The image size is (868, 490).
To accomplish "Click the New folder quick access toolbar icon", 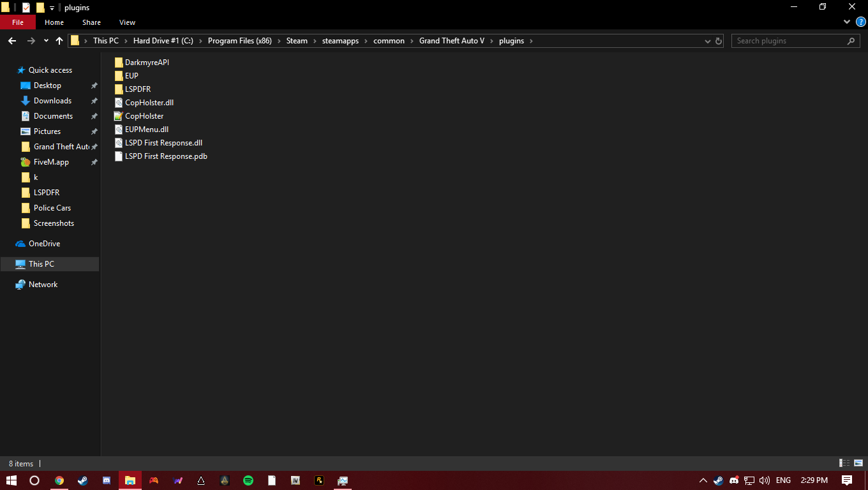I will pyautogui.click(x=40, y=8).
